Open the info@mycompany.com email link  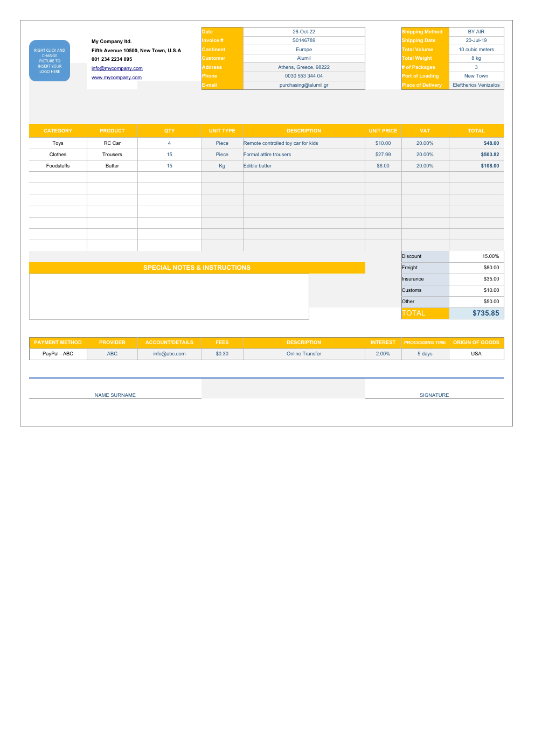click(117, 68)
